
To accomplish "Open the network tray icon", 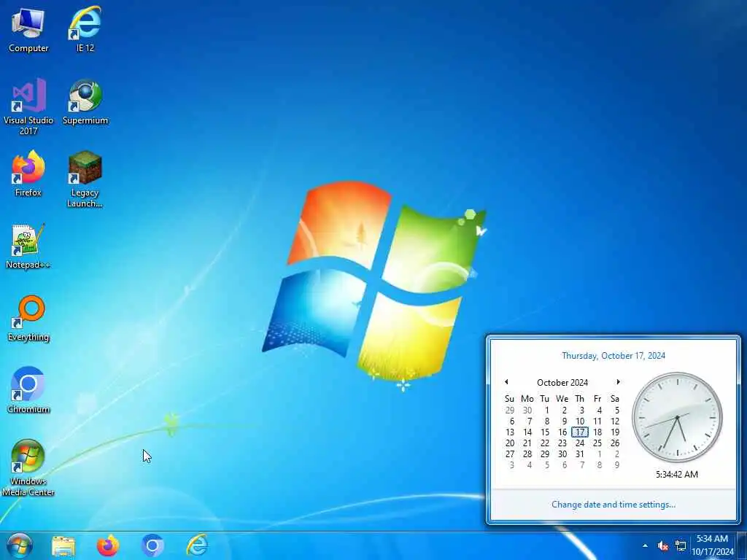I will [681, 545].
